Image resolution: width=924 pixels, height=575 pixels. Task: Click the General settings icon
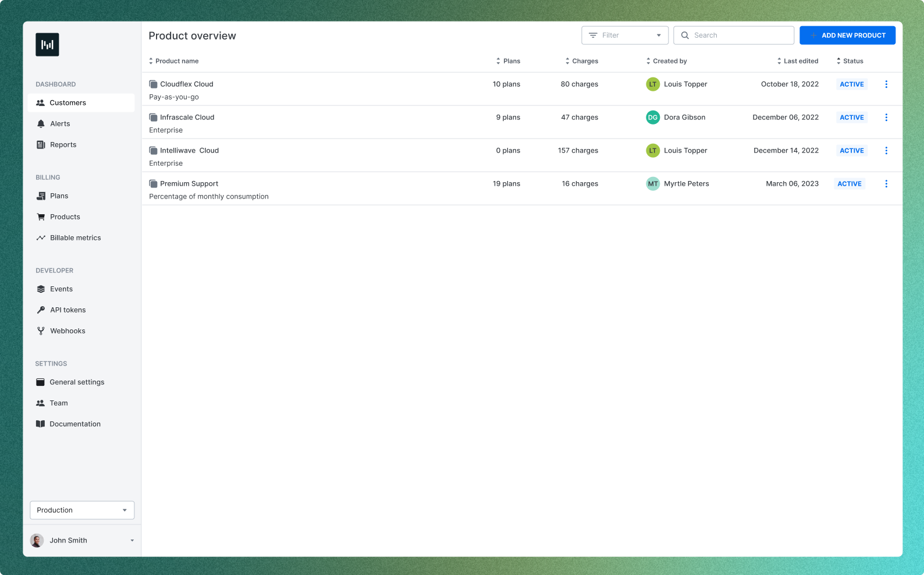[40, 382]
